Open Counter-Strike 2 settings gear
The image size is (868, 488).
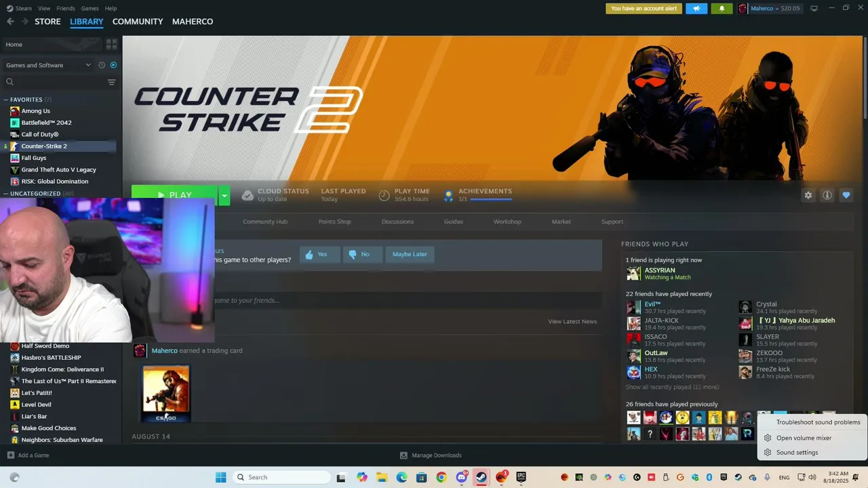click(808, 195)
